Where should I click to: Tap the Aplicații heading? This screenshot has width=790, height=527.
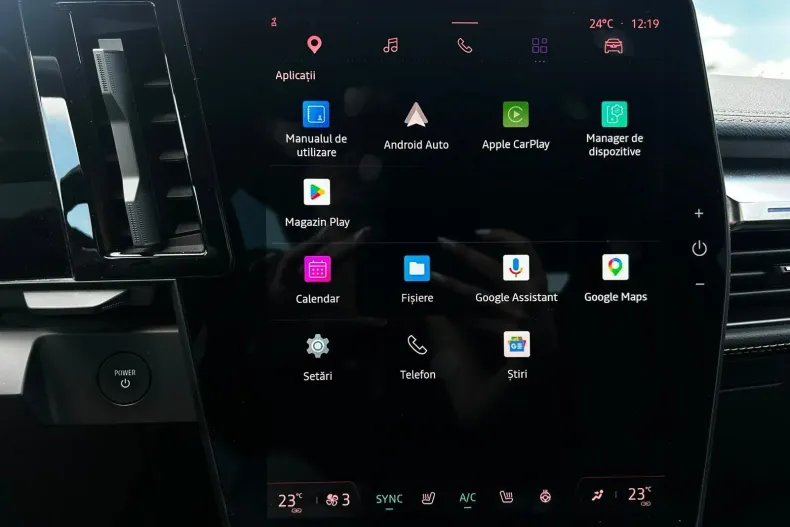click(x=295, y=76)
